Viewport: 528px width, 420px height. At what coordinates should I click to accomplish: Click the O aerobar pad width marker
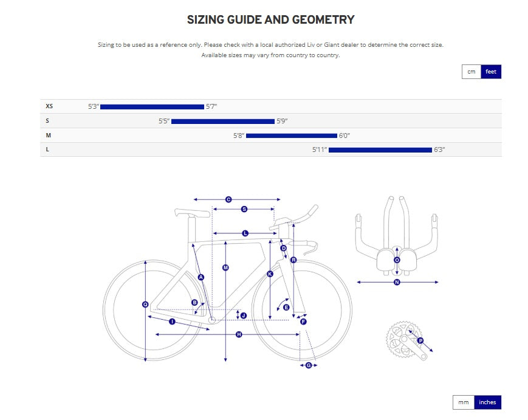tap(397, 260)
